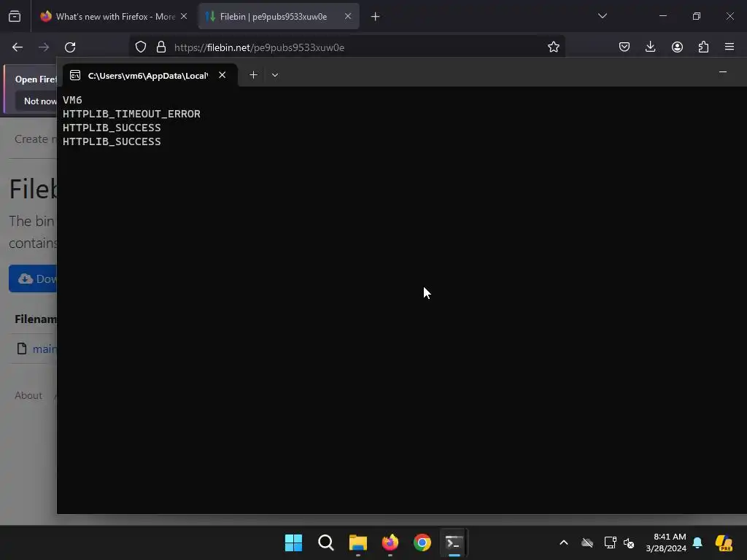Open File Explorer from taskbar
747x560 pixels.
[357, 542]
